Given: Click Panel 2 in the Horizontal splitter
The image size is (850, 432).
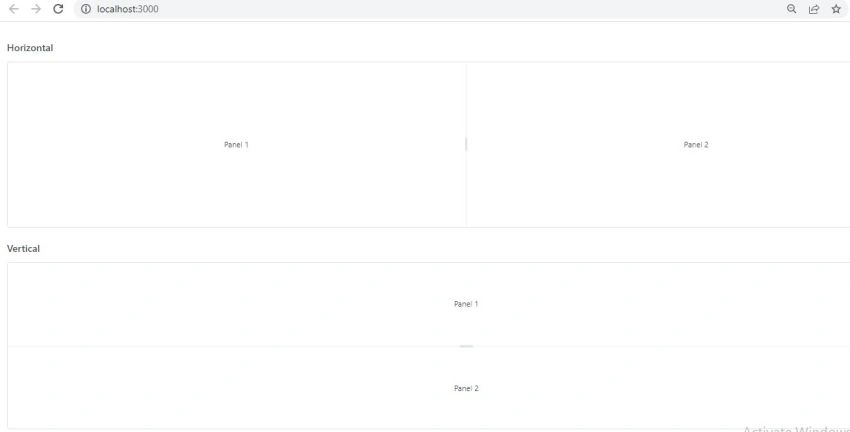Looking at the screenshot, I should coord(696,145).
